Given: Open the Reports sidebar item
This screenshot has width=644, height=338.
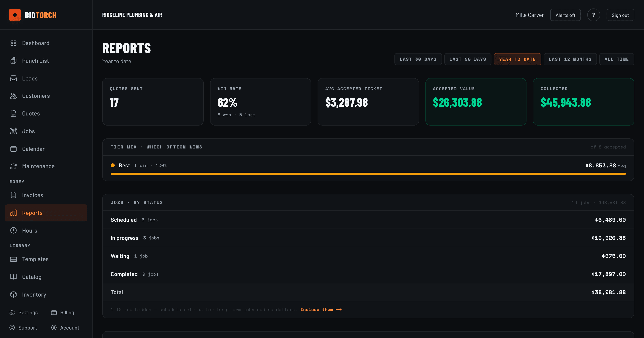Looking at the screenshot, I should tap(46, 213).
